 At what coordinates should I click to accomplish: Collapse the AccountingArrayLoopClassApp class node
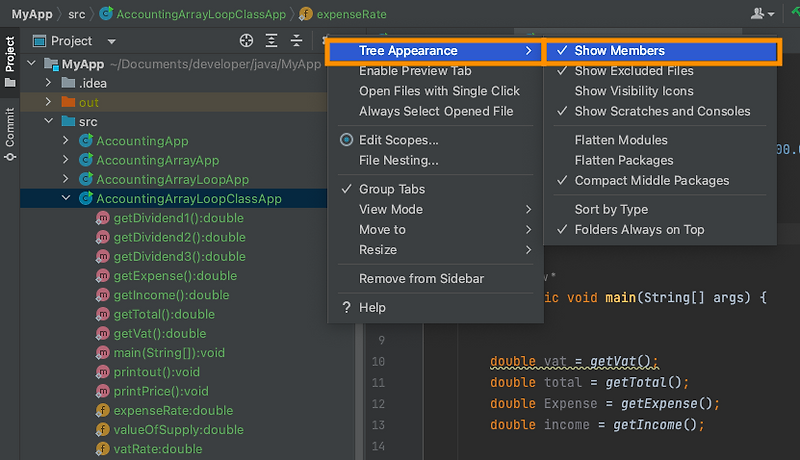[x=66, y=198]
